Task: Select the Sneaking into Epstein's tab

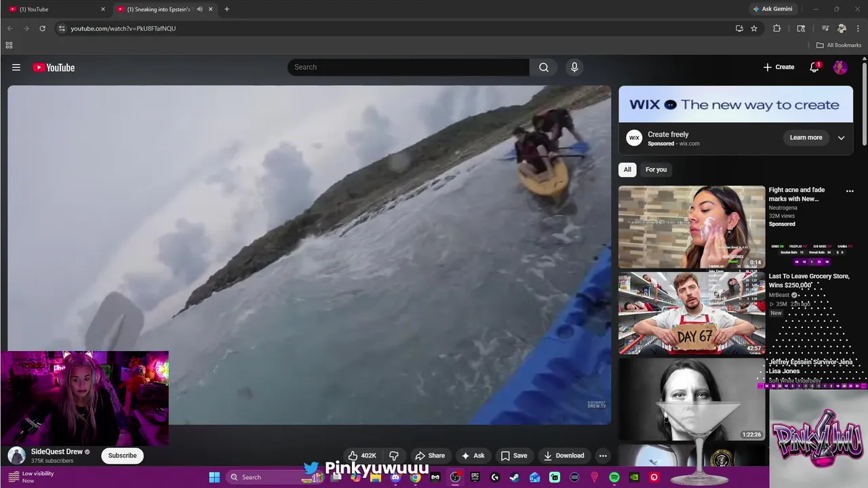Action: click(x=163, y=9)
